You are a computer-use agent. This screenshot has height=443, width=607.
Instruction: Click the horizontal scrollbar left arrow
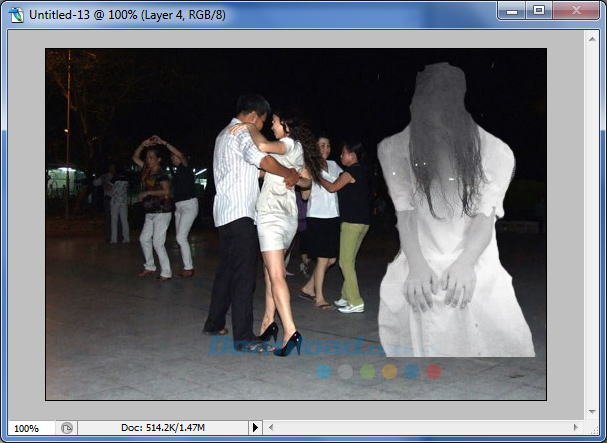click(270, 427)
